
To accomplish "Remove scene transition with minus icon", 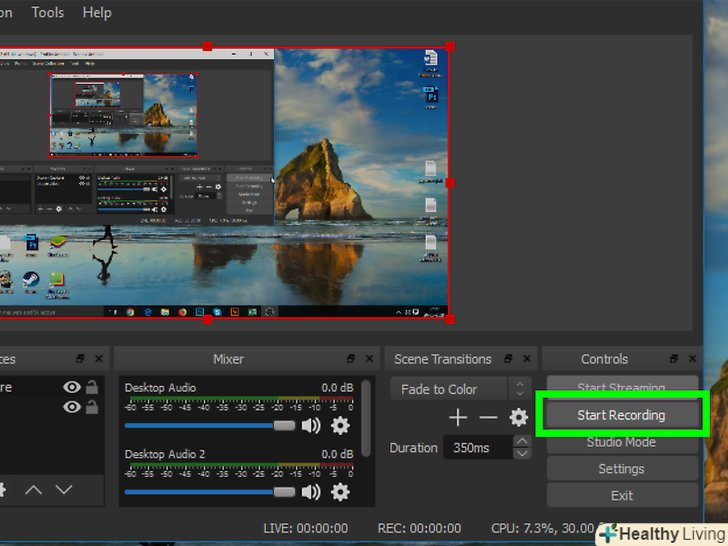I will point(488,418).
